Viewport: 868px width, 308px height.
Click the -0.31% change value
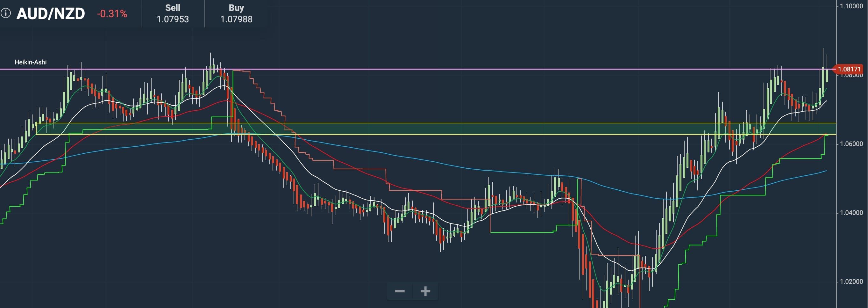pyautogui.click(x=112, y=14)
